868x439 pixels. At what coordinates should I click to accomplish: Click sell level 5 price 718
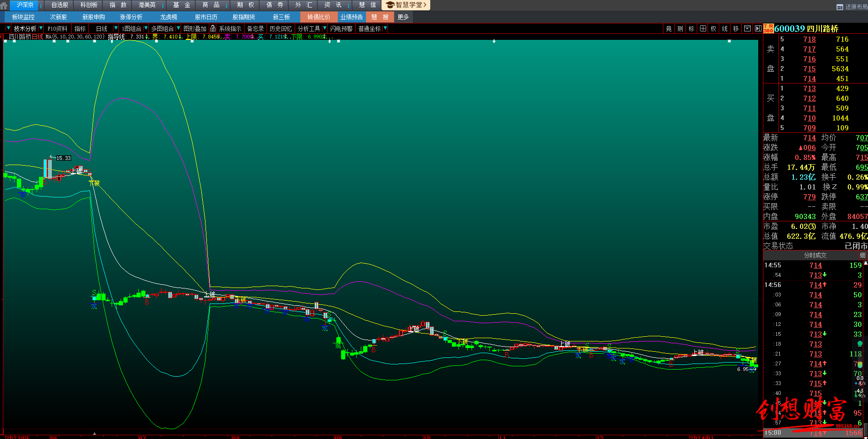tap(809, 39)
